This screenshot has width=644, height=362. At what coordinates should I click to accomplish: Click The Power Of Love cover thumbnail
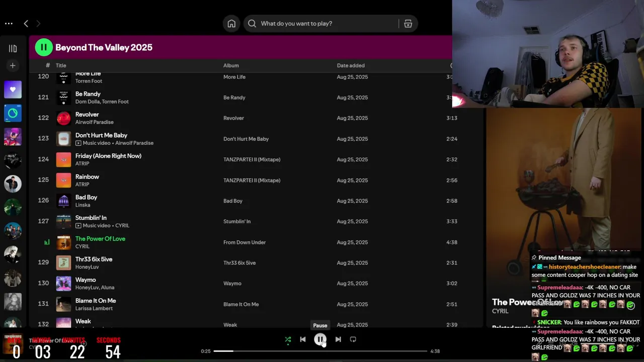coord(63,242)
